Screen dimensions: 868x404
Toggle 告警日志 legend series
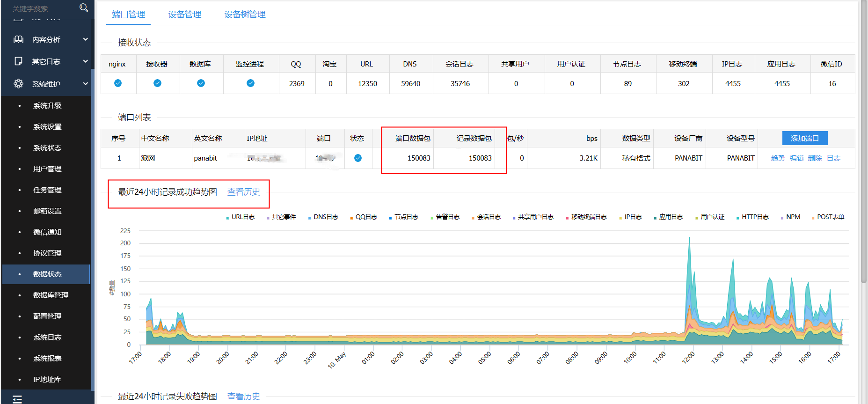(x=445, y=217)
